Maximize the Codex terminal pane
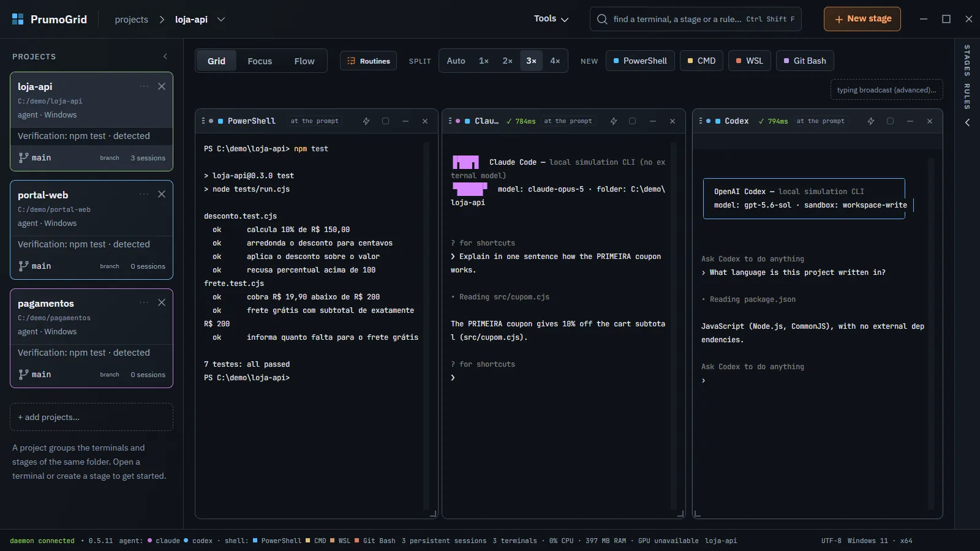980x551 pixels. click(x=891, y=121)
